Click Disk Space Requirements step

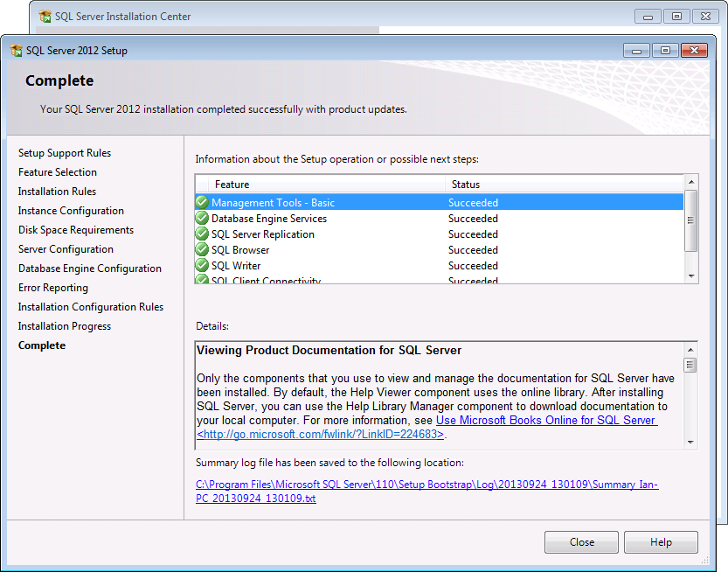coord(76,230)
